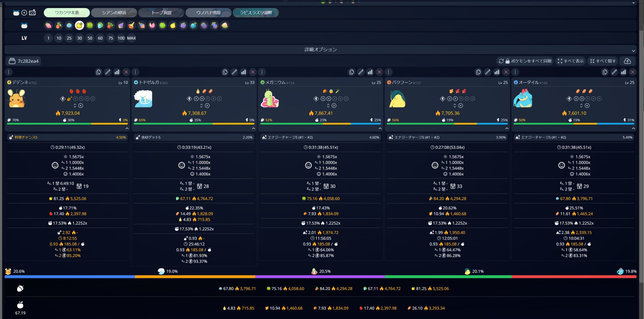Select the MAX level preset
Viewport: 644px width, 319px height.
coord(131,38)
